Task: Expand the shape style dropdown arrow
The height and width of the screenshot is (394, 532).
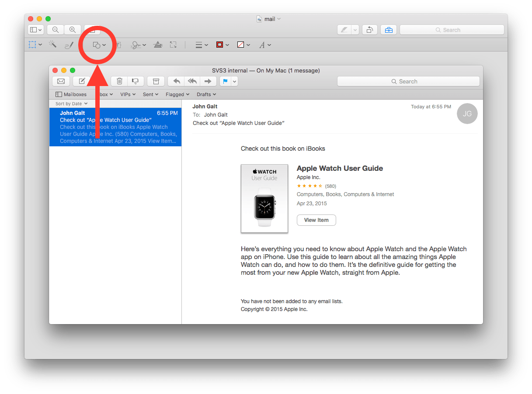Action: [x=206, y=44]
